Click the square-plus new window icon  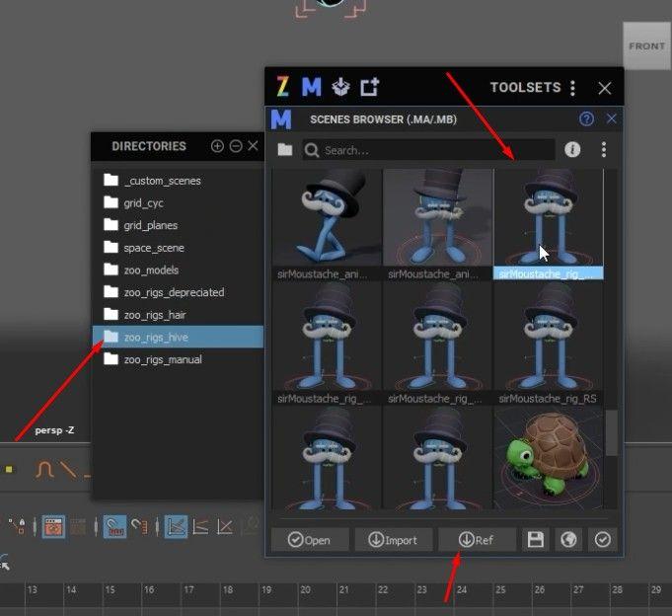(x=369, y=87)
